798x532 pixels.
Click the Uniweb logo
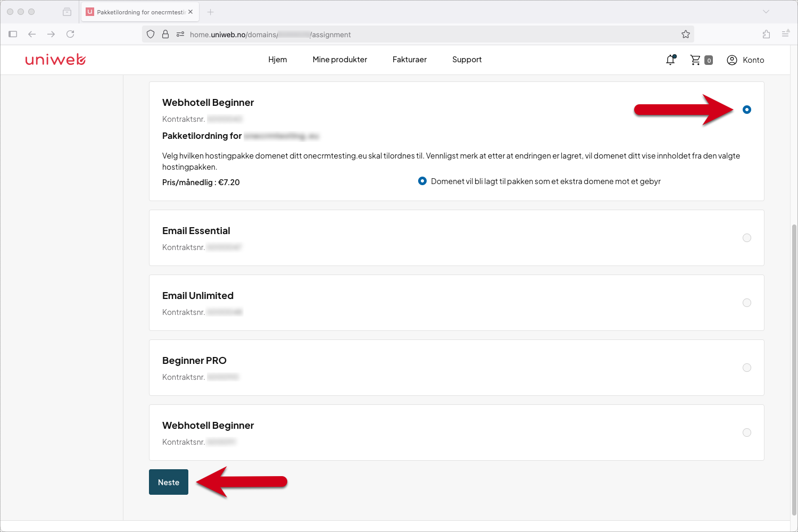[55, 60]
